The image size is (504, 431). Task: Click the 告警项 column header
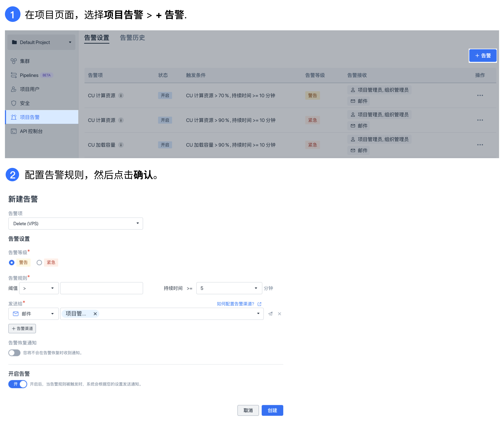(95, 75)
